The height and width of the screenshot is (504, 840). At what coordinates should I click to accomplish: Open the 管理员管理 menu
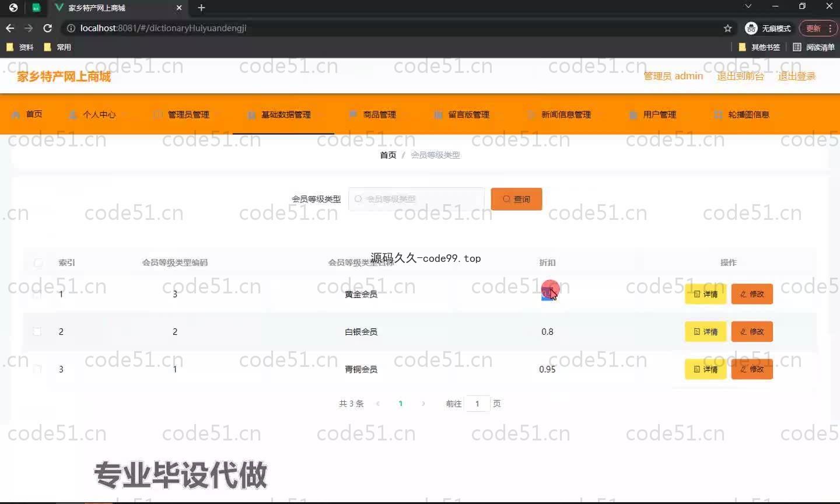181,114
